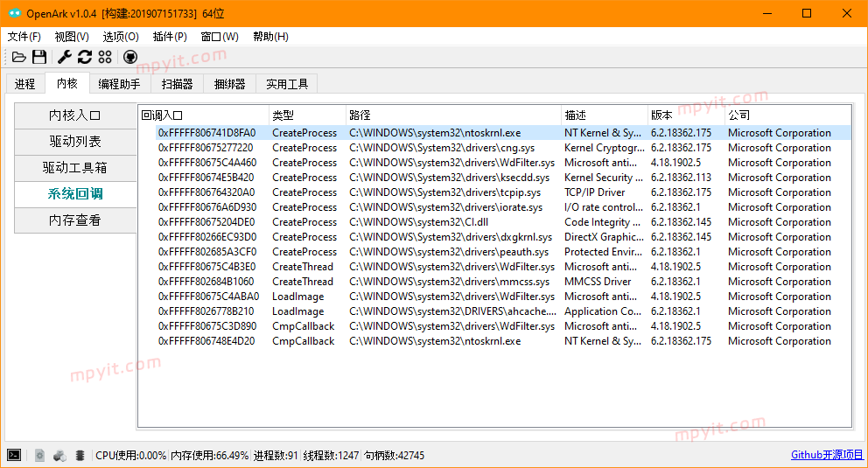This screenshot has height=468, width=868.
Task: Open the 窗口(W) menu
Action: click(x=220, y=37)
